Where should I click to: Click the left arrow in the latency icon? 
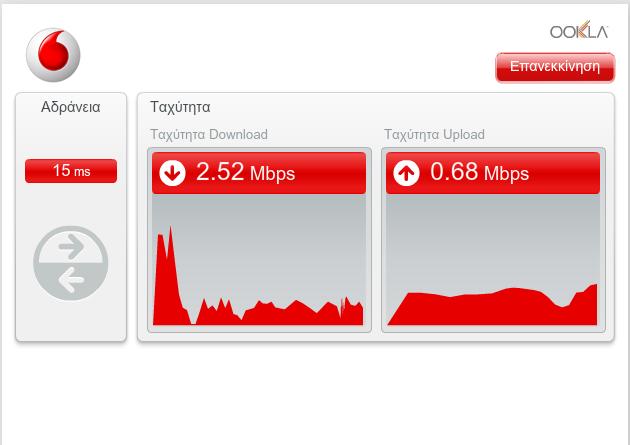pyautogui.click(x=71, y=280)
